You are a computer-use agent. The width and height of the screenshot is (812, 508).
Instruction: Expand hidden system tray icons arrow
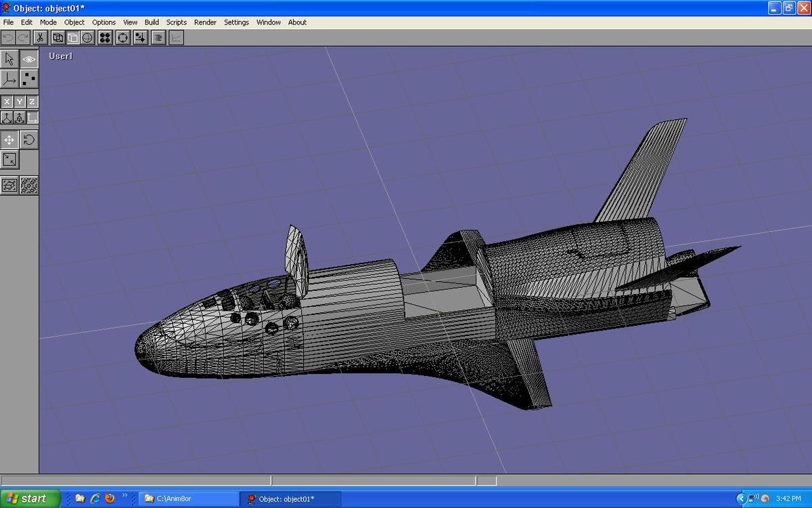(x=740, y=499)
